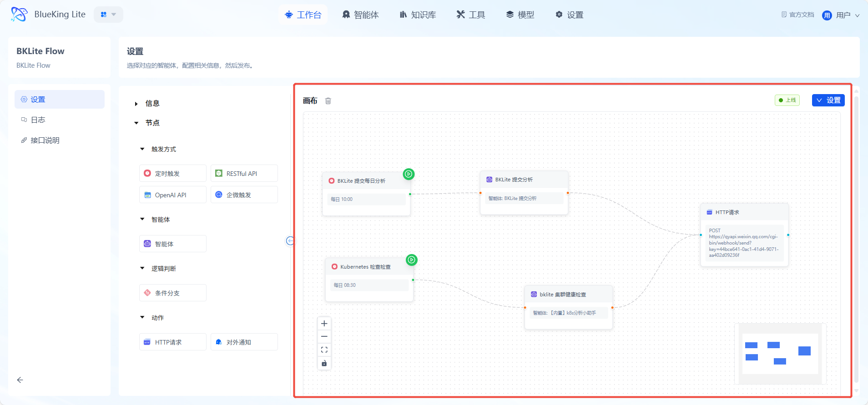This screenshot has height=405, width=868.
Task: Collapse the node panel with arrow handle
Action: click(290, 241)
